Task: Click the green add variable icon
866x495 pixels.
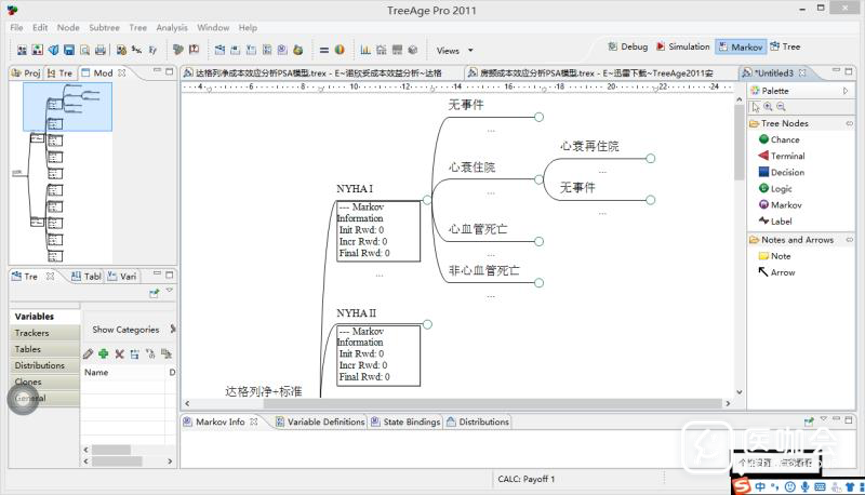Action: (x=103, y=354)
